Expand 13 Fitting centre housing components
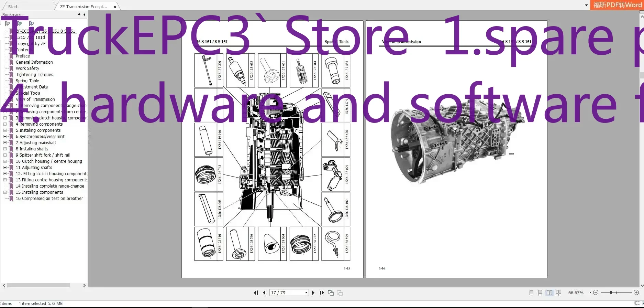Image resolution: width=644 pixels, height=308 pixels. coord(5,180)
